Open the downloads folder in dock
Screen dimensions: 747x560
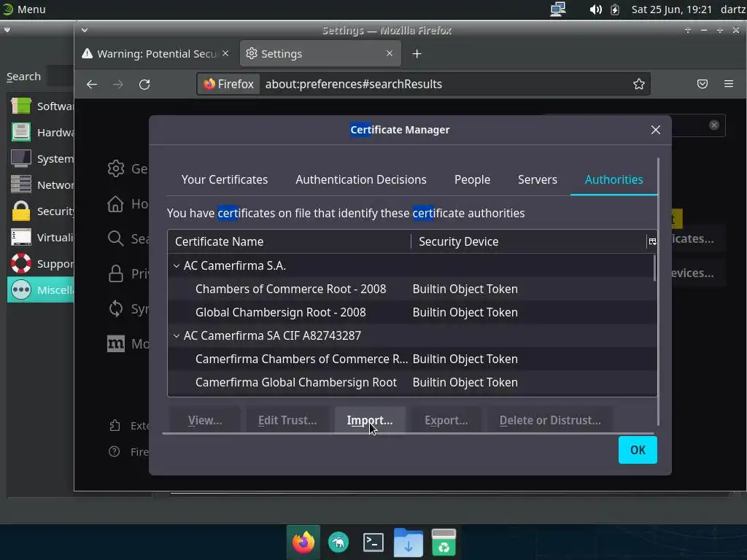click(409, 542)
